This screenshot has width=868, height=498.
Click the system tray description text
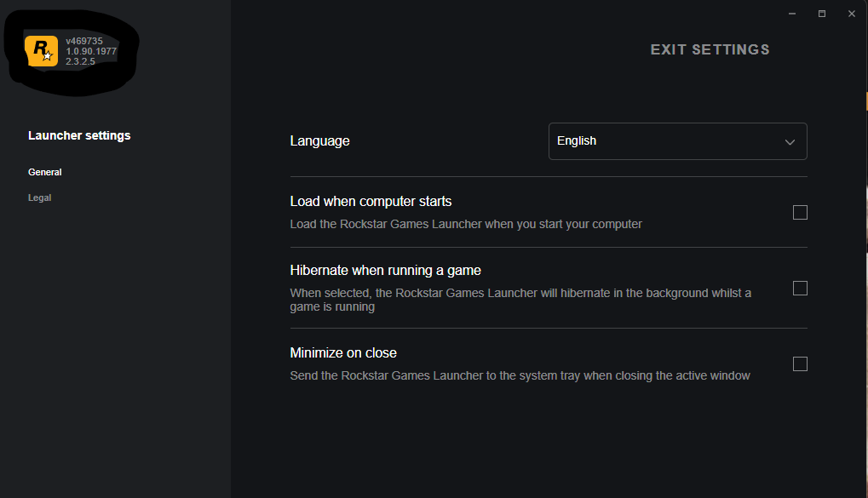[x=520, y=375]
